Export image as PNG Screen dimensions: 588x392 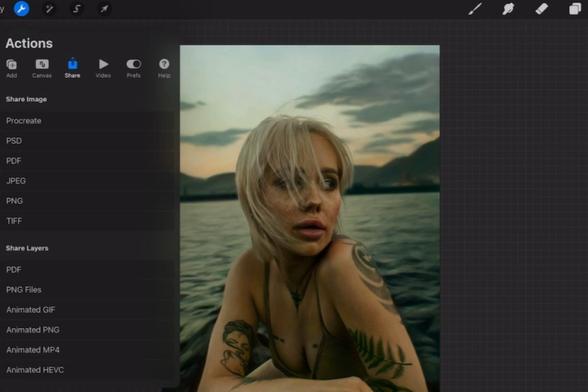[87, 201]
